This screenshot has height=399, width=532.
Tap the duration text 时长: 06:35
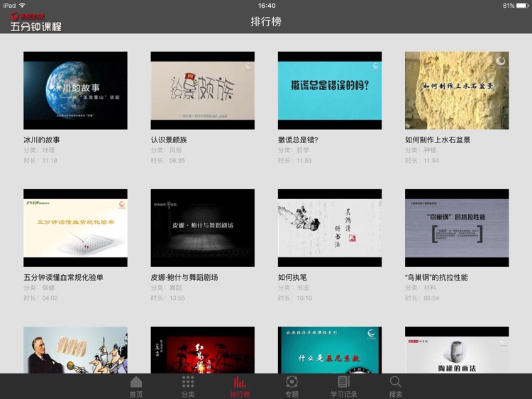(168, 161)
